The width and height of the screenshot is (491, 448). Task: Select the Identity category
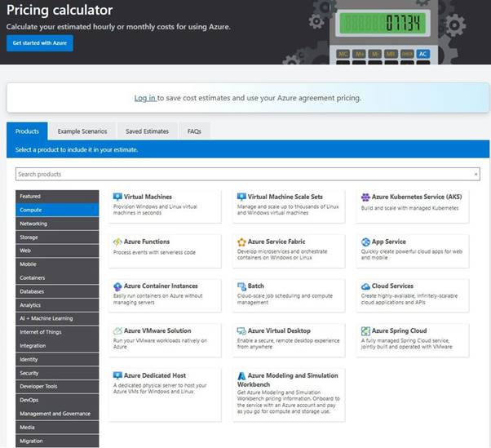pyautogui.click(x=57, y=359)
